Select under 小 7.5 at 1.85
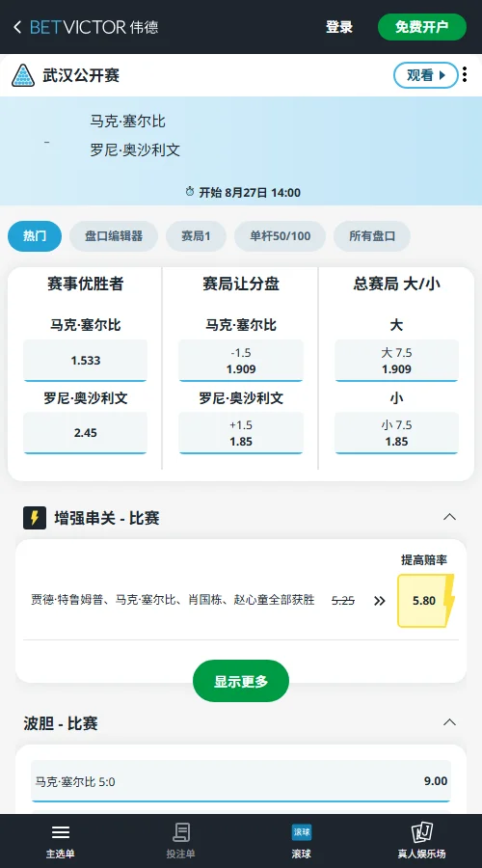This screenshot has width=482, height=868. [397, 433]
